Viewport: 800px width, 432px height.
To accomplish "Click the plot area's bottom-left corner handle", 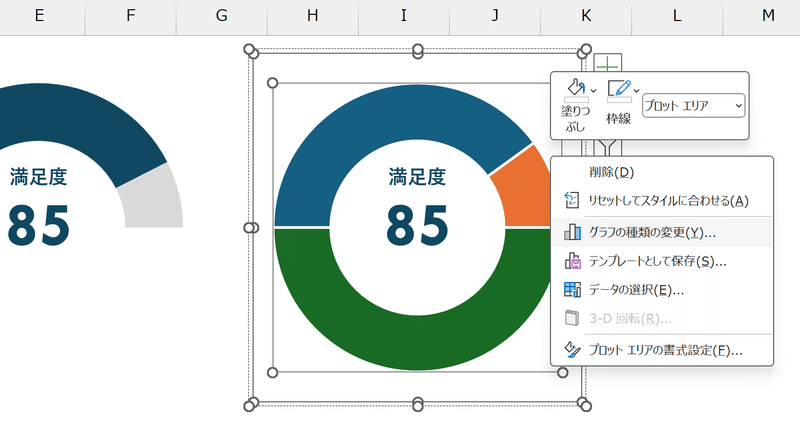I will [272, 372].
